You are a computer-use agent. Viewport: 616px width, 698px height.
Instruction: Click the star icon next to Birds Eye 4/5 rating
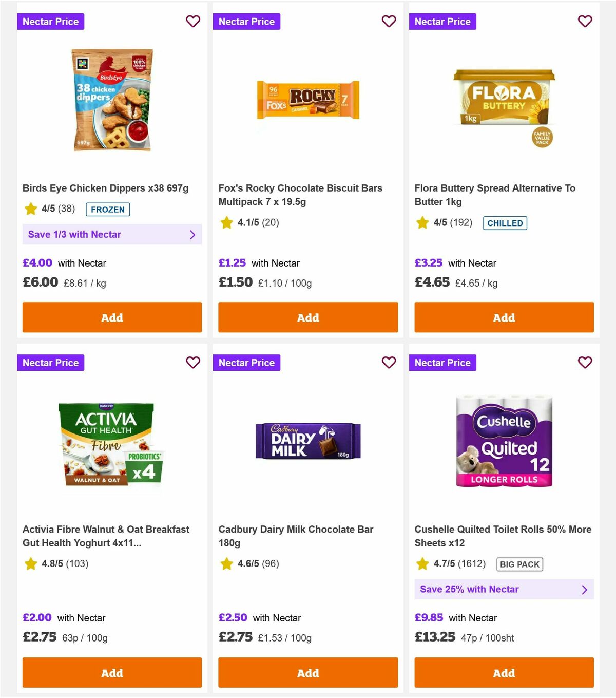30,209
